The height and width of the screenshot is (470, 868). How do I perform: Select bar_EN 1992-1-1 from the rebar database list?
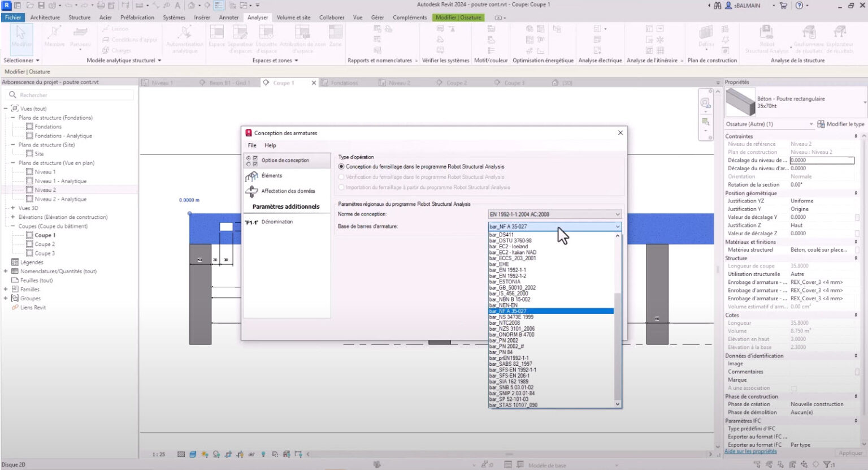[x=507, y=270]
